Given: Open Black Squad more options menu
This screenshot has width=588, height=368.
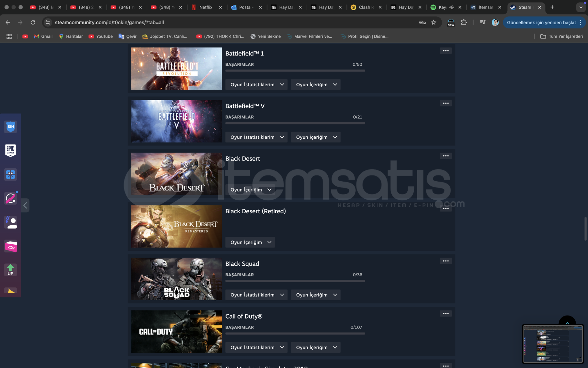Looking at the screenshot, I should pos(446,261).
